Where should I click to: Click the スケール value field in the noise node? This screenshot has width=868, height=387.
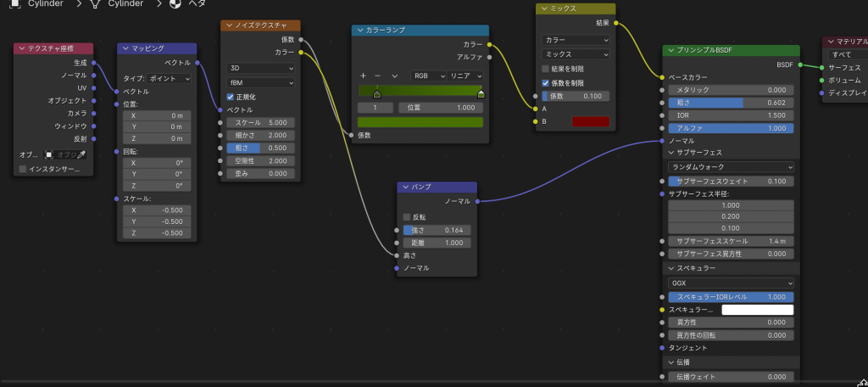click(x=260, y=122)
